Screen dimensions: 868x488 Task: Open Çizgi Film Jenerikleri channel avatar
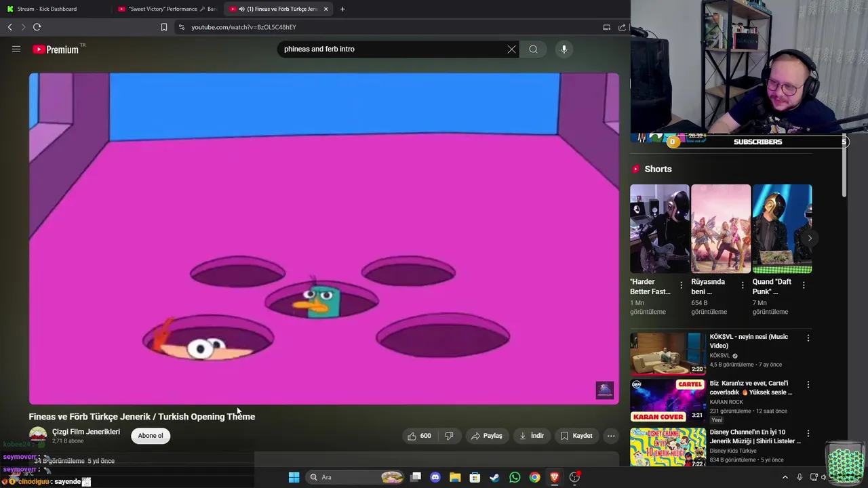38,436
